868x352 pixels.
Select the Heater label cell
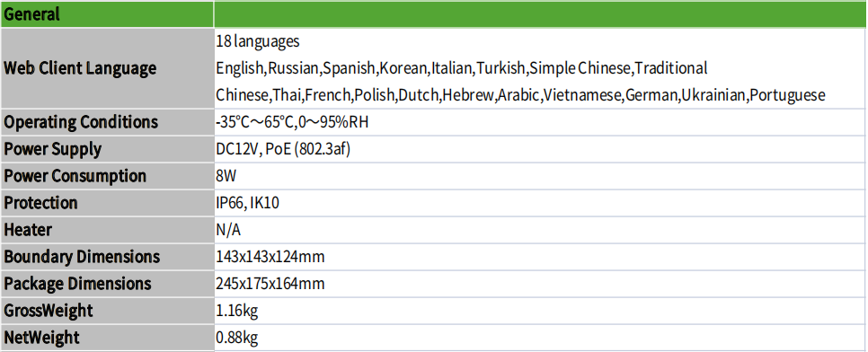tap(107, 230)
